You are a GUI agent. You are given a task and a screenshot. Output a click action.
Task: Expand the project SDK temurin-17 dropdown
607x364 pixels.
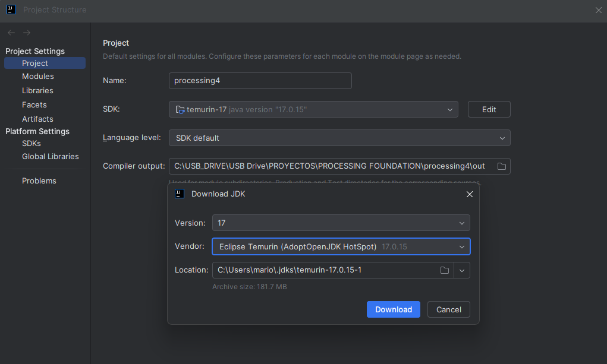click(313, 109)
